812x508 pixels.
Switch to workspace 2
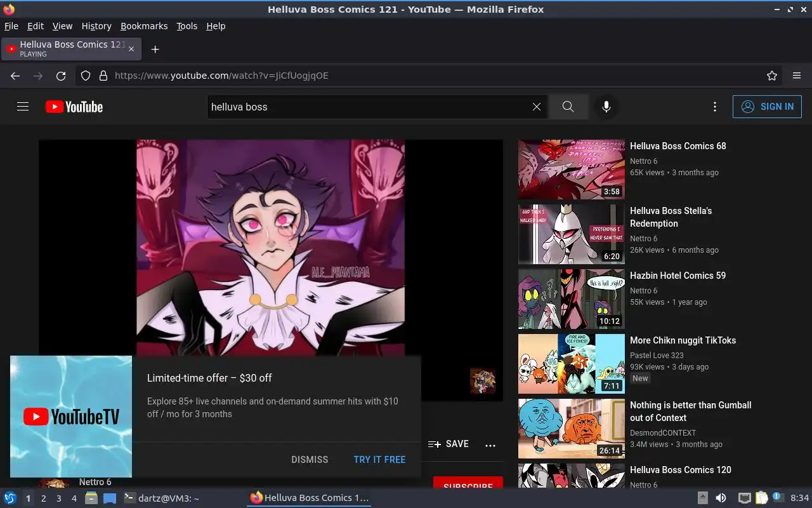point(43,498)
